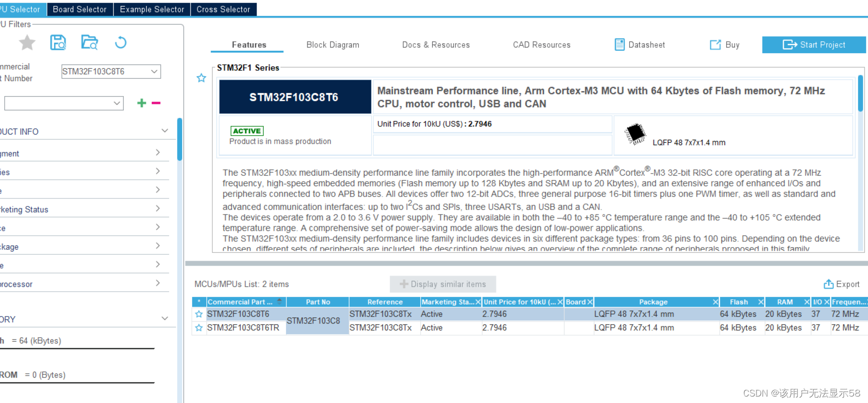Remove the Unit Price column
868x403 pixels.
(560, 302)
